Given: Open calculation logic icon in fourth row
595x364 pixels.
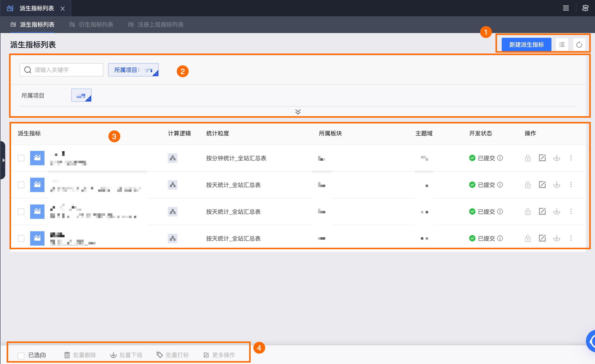Looking at the screenshot, I should click(x=172, y=238).
